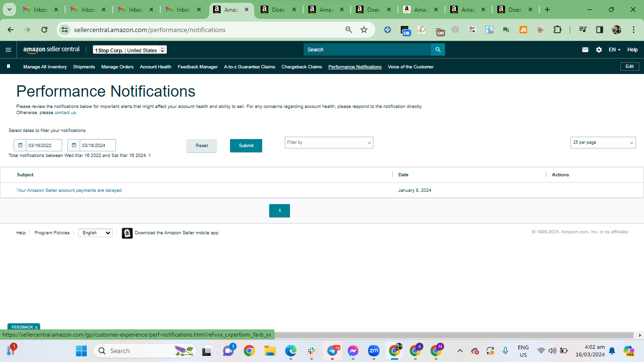Launch Slack from the taskbar
This screenshot has height=362, width=644.
pos(312,351)
